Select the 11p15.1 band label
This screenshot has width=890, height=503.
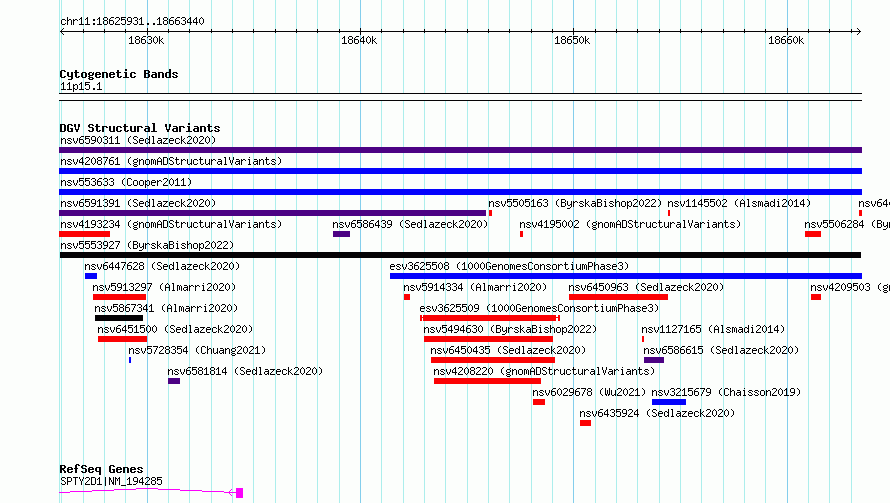[x=81, y=86]
